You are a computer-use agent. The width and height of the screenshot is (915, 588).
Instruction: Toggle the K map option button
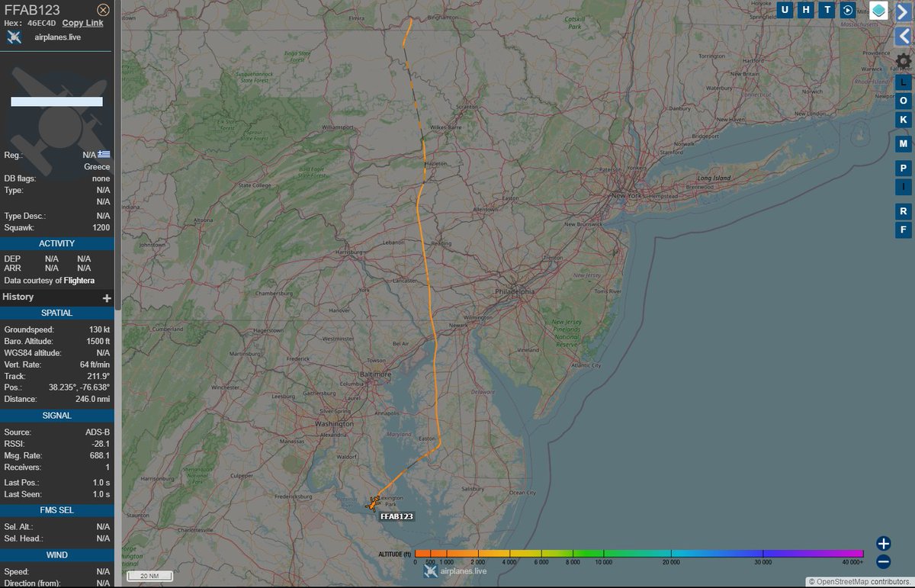(904, 120)
